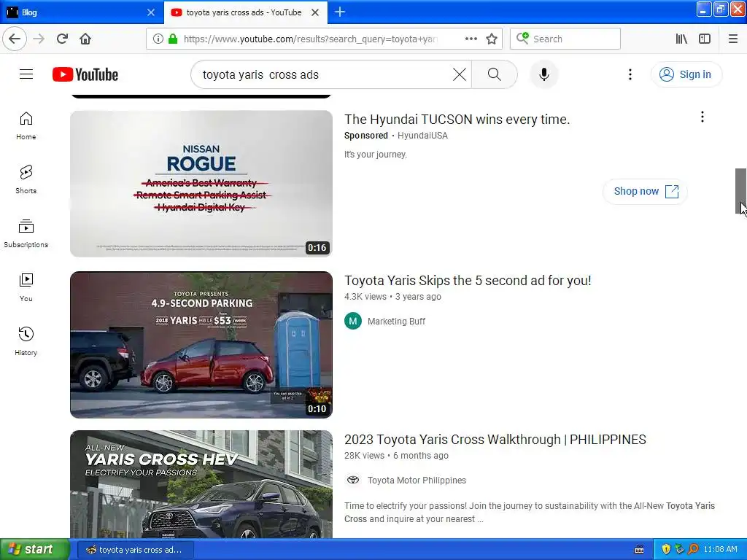Click the security shield tray icon
Viewport: 747px width, 560px height.
(x=666, y=549)
